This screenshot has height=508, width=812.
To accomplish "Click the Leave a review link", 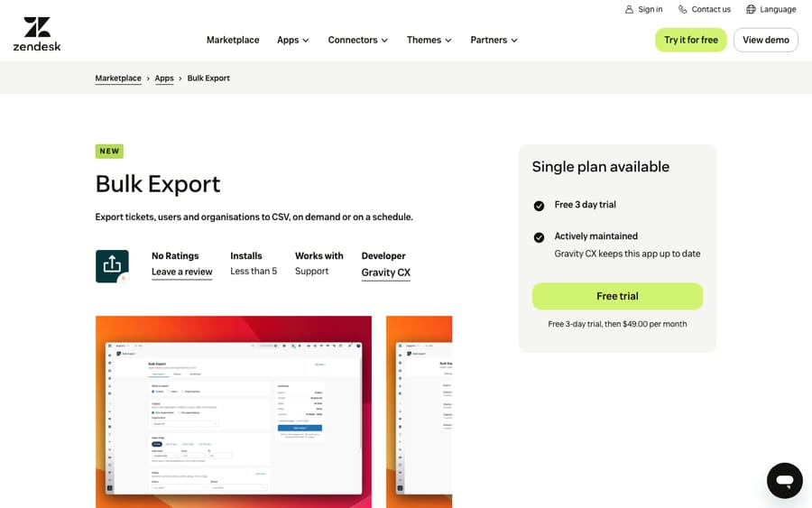I will pos(181,272).
